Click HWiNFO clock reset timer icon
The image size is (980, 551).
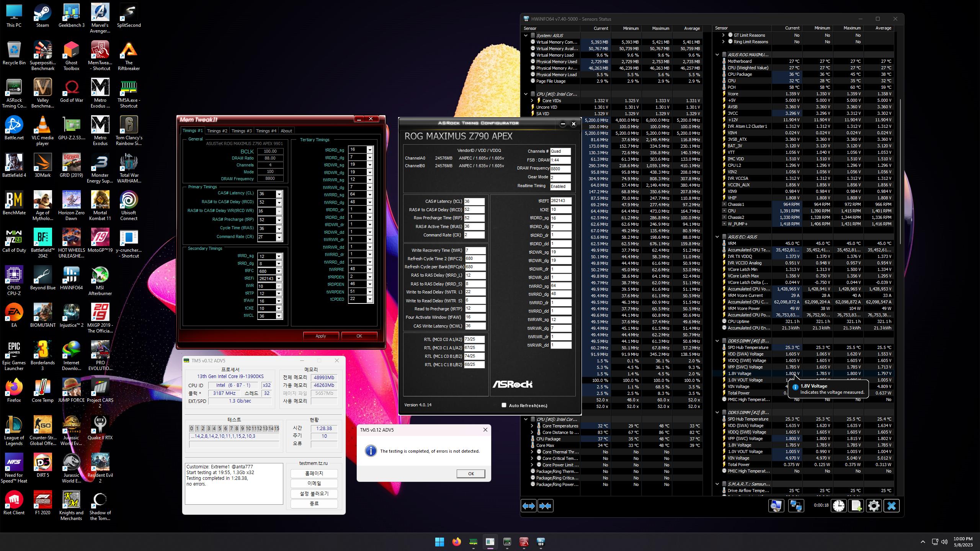point(838,505)
